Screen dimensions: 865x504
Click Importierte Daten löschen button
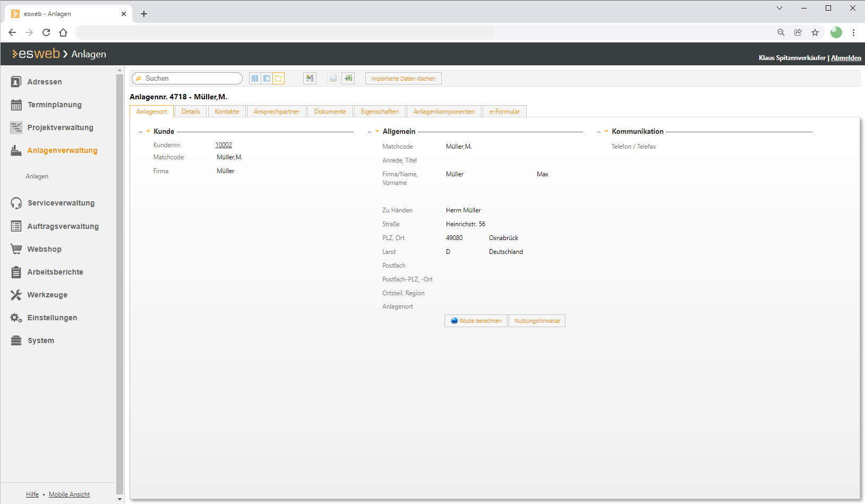click(x=404, y=79)
